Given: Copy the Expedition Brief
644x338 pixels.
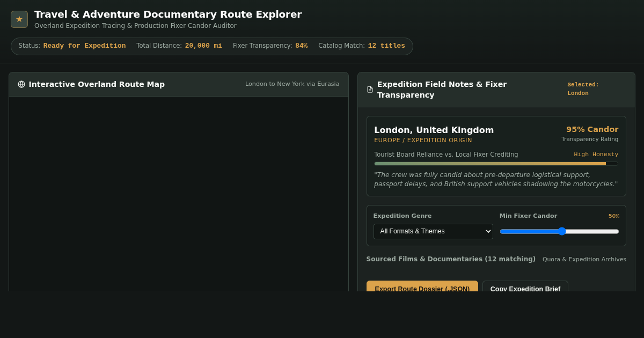Looking at the screenshot, I should click(525, 286).
